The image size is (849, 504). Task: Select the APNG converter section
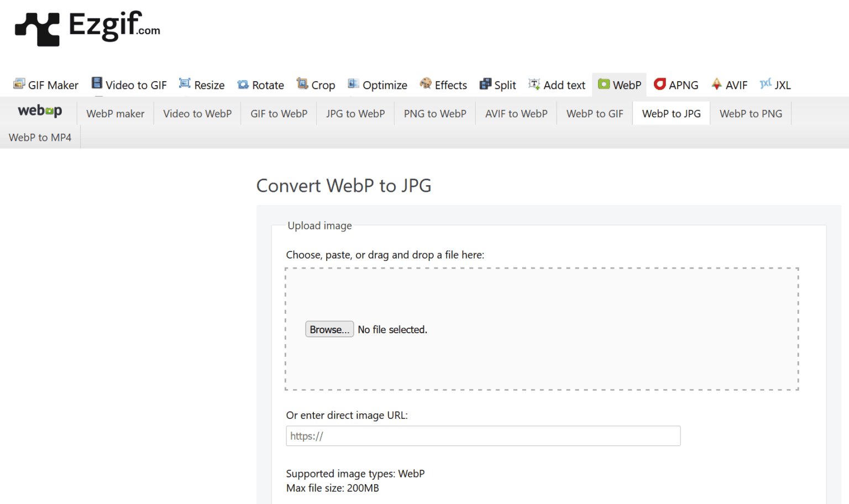[x=676, y=85]
